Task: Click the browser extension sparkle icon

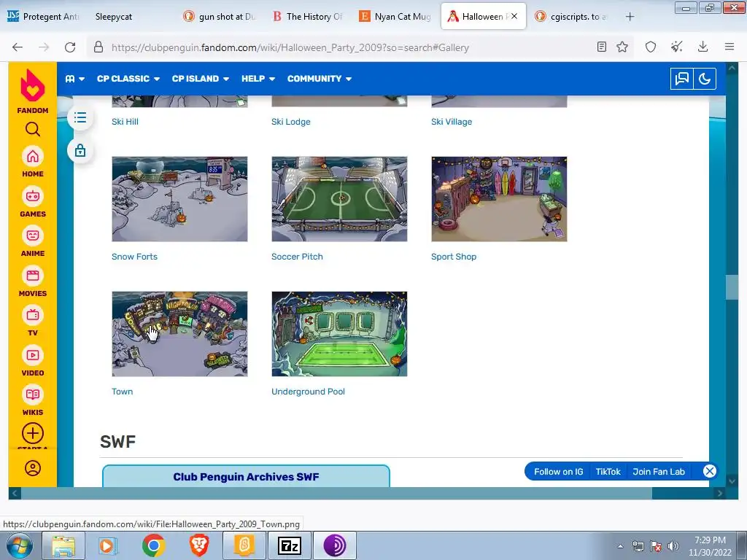Action: click(676, 47)
